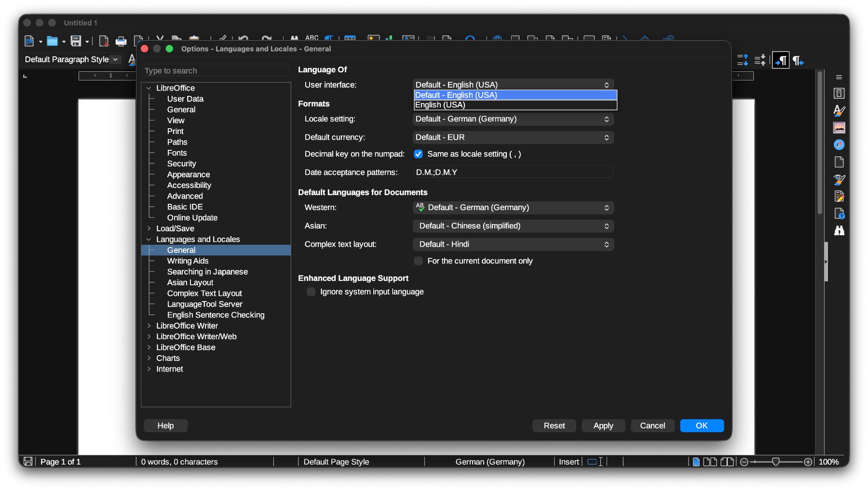Screen dimensions: 868x490
Task: Open the Default currency dropdown
Action: pyautogui.click(x=513, y=137)
